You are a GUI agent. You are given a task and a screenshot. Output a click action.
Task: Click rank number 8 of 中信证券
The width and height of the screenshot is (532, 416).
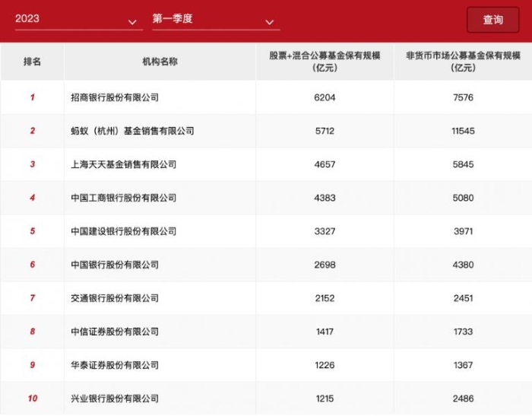(32, 332)
